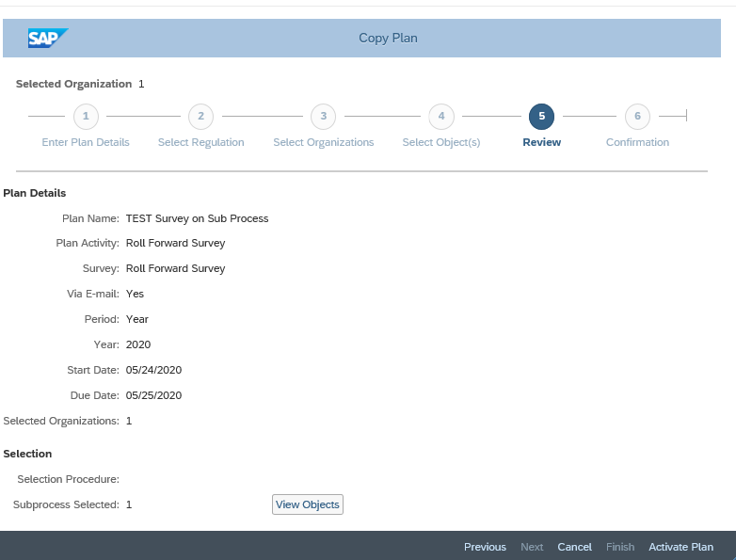
Task: Select plan name 'TEST Survey on Sub Process'
Action: point(197,218)
